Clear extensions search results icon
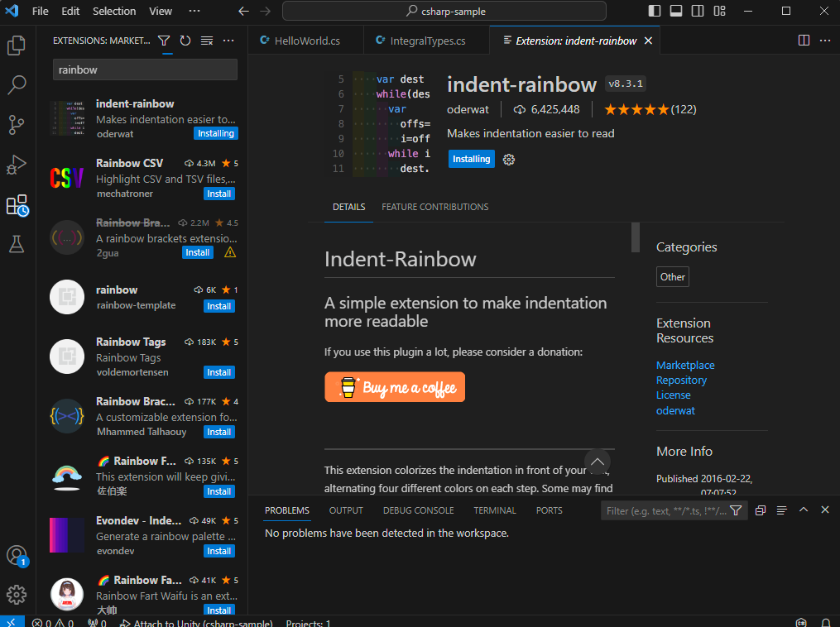The image size is (840, 627). [207, 41]
